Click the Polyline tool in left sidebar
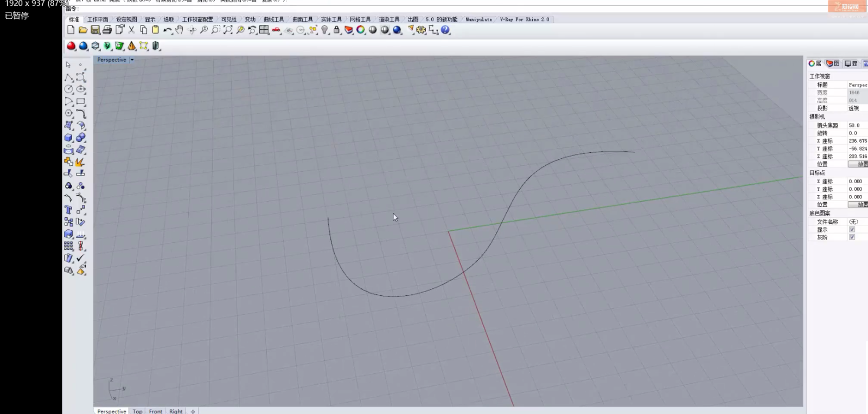Image resolution: width=868 pixels, height=414 pixels. pyautogui.click(x=69, y=77)
